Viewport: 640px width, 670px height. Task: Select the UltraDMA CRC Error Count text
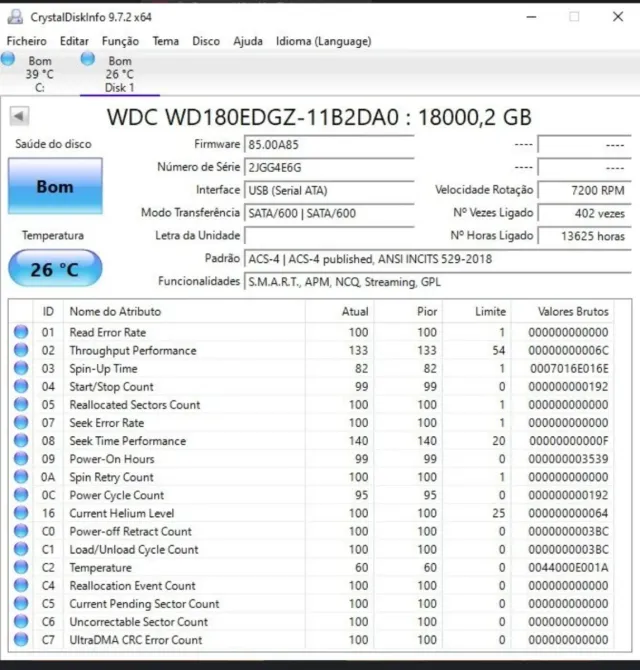(x=136, y=640)
